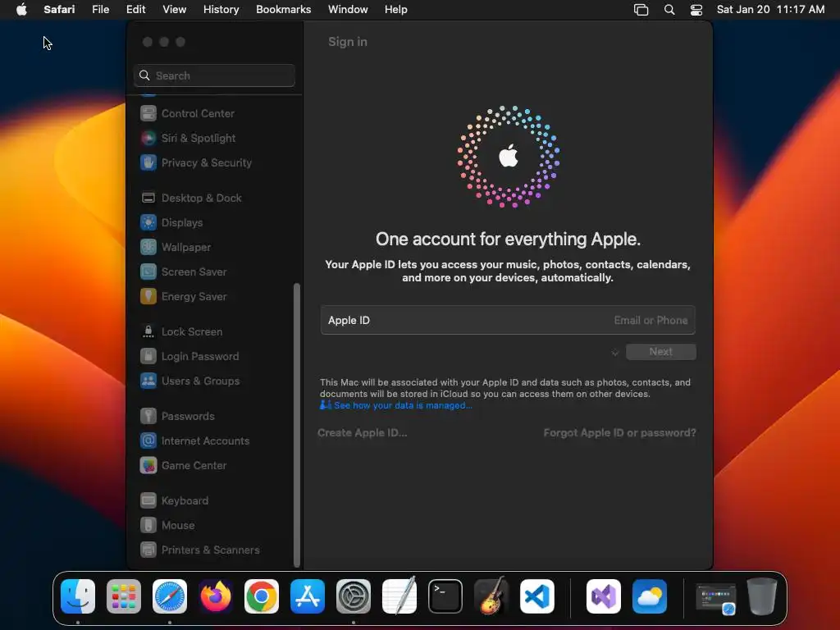The width and height of the screenshot is (840, 630).
Task: Open Internet Accounts @ icon
Action: point(148,441)
